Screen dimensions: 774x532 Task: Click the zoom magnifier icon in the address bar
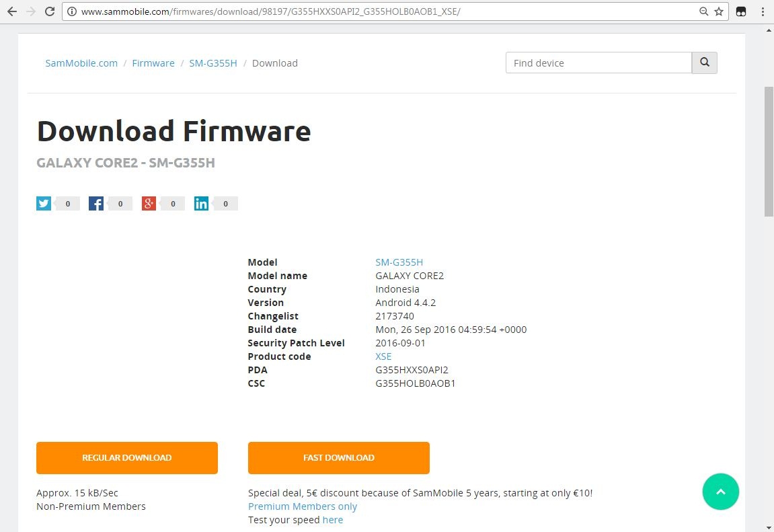pos(704,11)
